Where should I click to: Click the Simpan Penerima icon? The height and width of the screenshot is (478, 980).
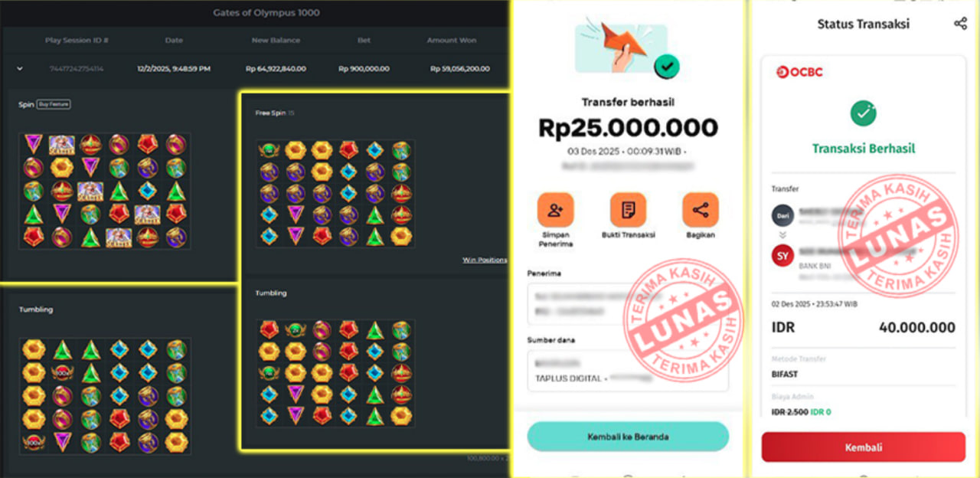coord(555,210)
